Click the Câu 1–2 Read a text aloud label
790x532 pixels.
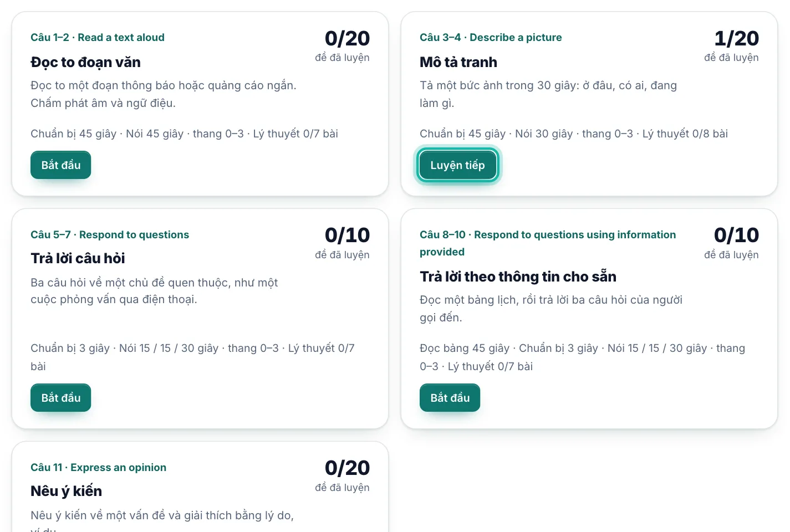pos(98,37)
